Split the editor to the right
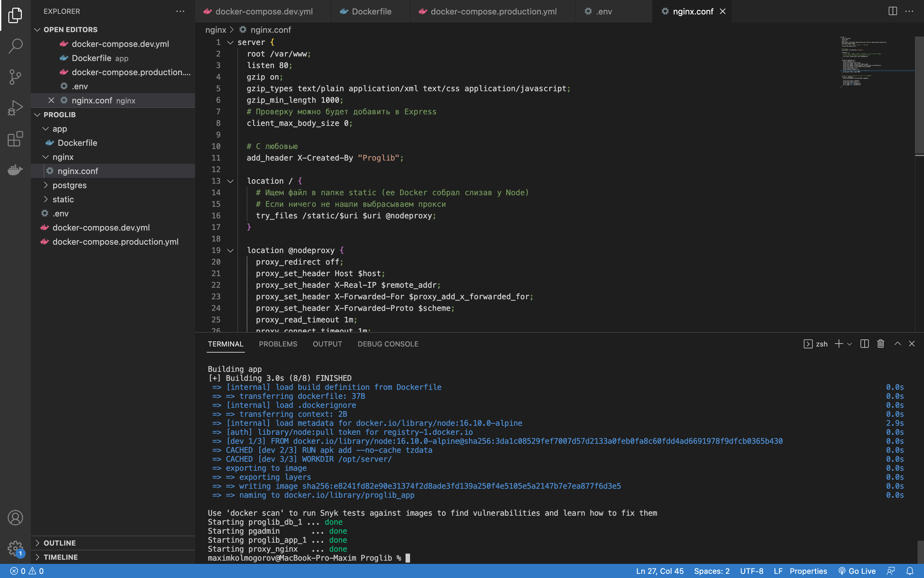Image resolution: width=924 pixels, height=578 pixels. 893,12
